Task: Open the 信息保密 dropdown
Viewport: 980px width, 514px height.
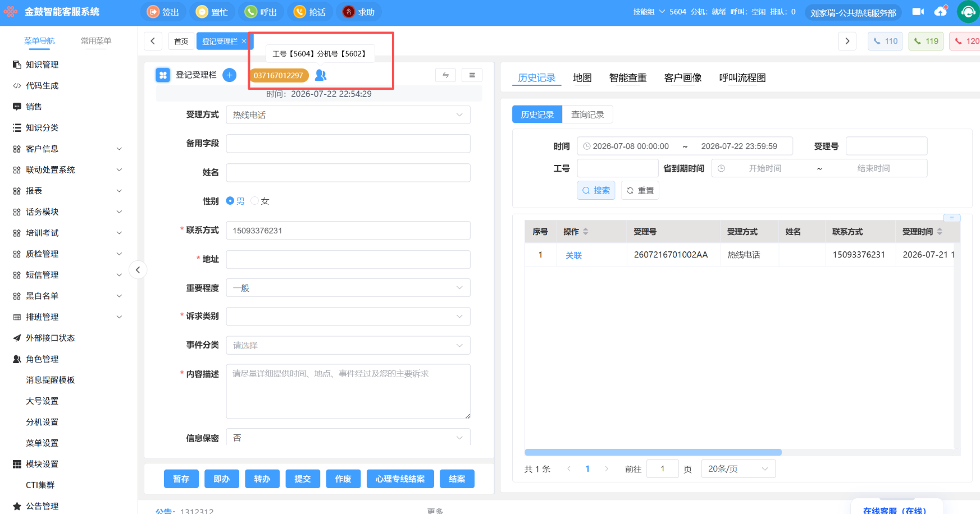Action: click(348, 438)
